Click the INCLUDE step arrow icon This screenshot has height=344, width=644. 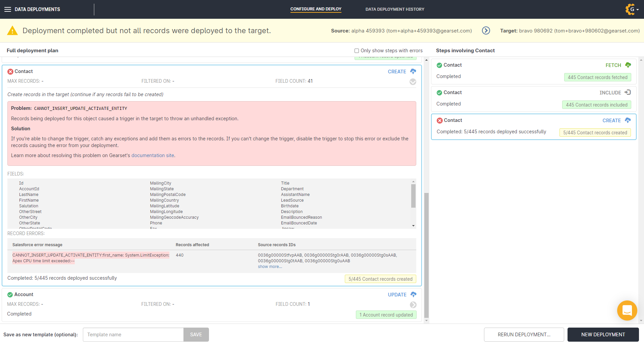(628, 92)
